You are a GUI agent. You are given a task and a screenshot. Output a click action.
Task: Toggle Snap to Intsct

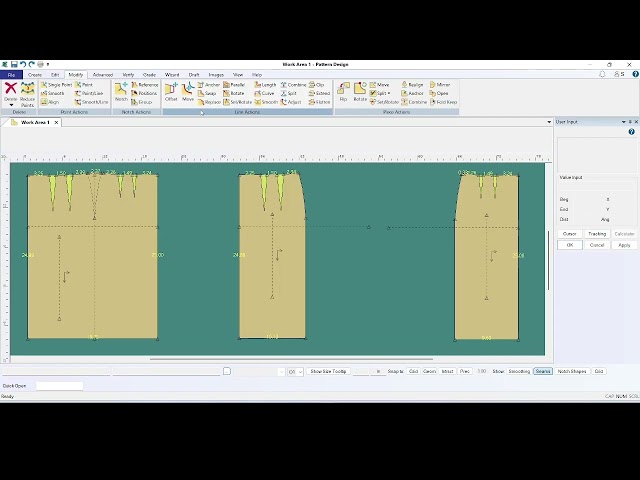pyautogui.click(x=448, y=371)
